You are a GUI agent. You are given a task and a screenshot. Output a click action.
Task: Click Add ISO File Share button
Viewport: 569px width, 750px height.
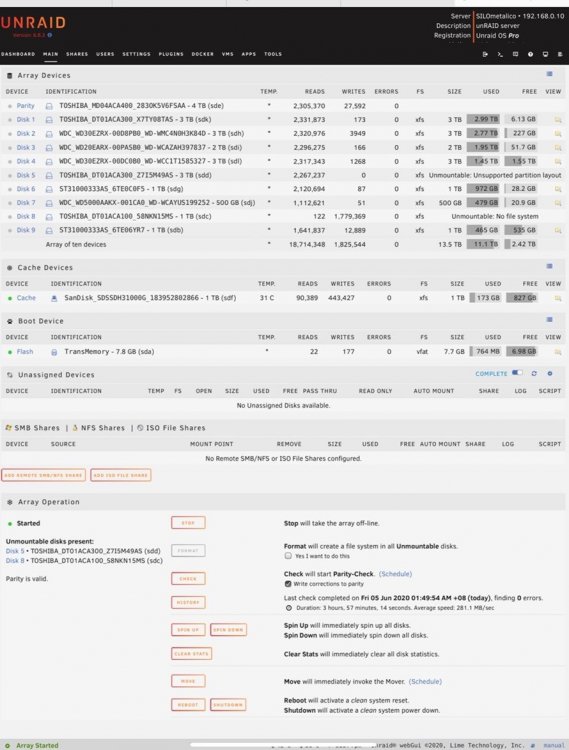click(120, 475)
